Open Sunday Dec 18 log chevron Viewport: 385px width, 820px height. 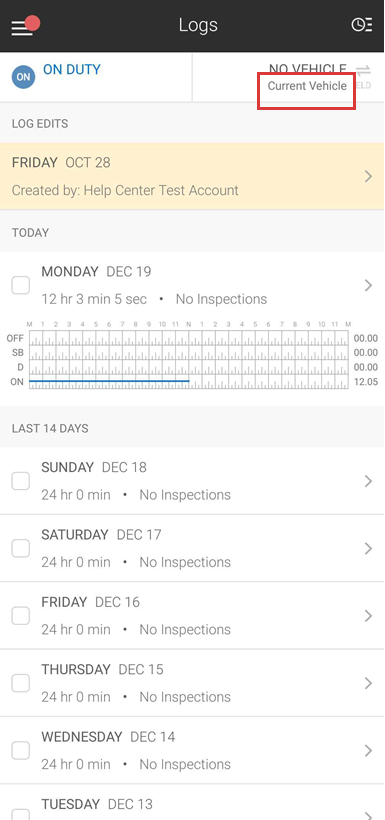point(368,481)
